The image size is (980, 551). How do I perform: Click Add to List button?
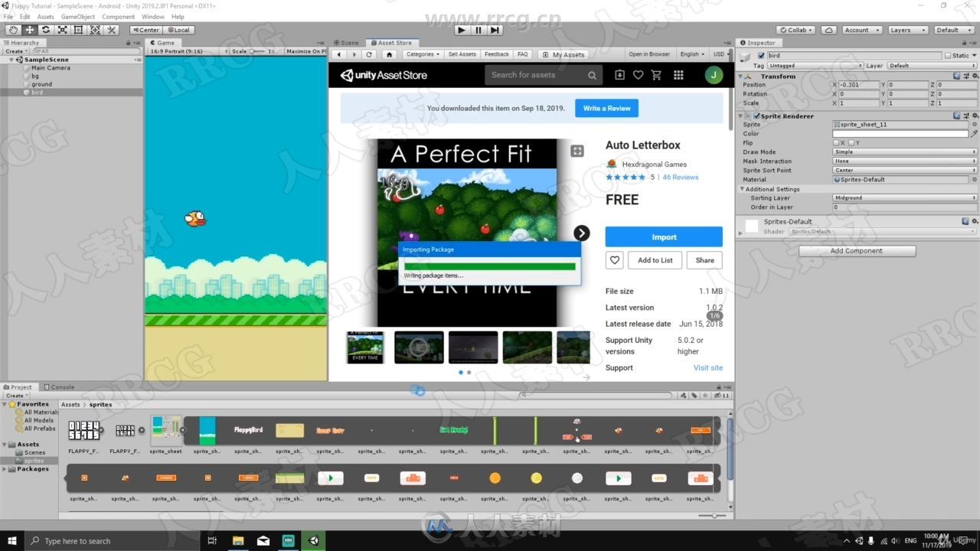coord(655,260)
